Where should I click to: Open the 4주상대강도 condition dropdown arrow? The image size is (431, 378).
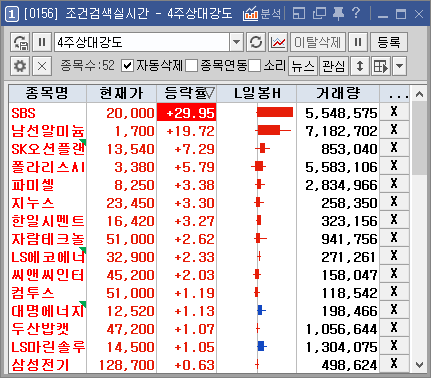237,42
